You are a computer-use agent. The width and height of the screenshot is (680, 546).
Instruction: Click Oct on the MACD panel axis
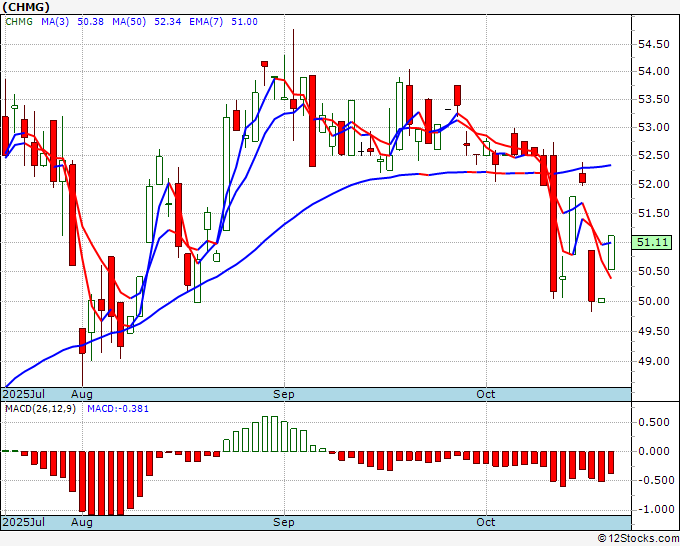(486, 522)
